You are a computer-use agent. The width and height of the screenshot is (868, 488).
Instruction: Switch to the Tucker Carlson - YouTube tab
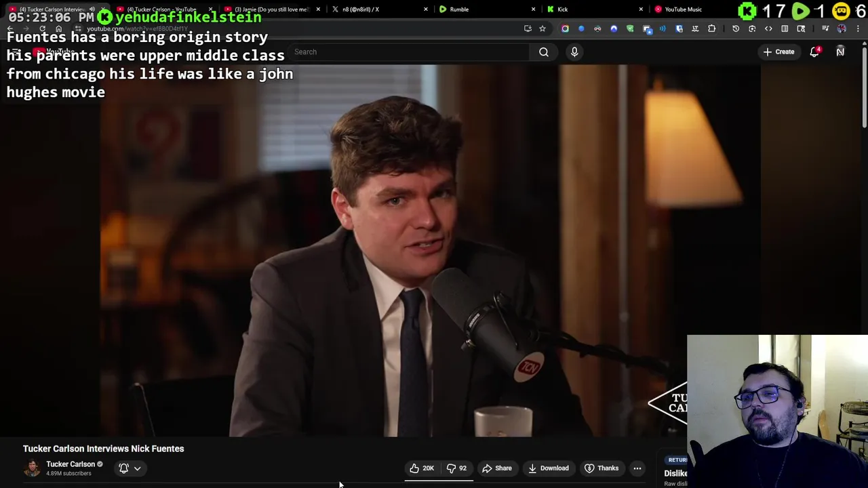point(165,9)
